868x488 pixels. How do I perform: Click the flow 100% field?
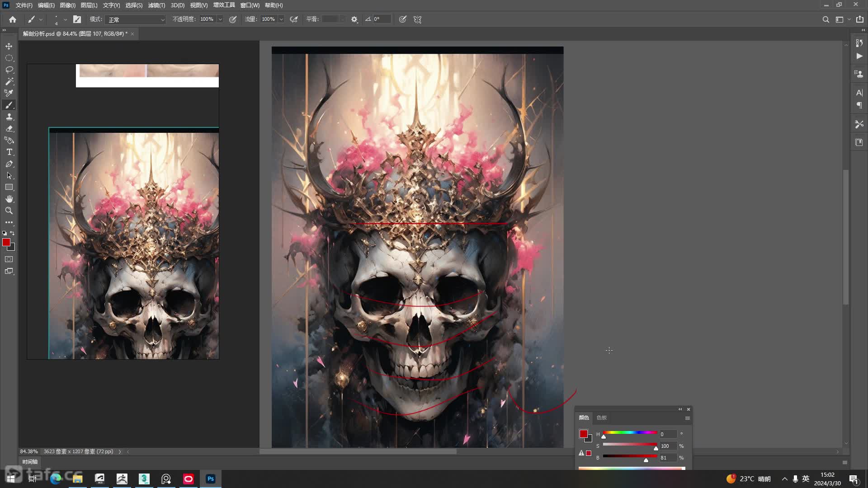(x=269, y=19)
